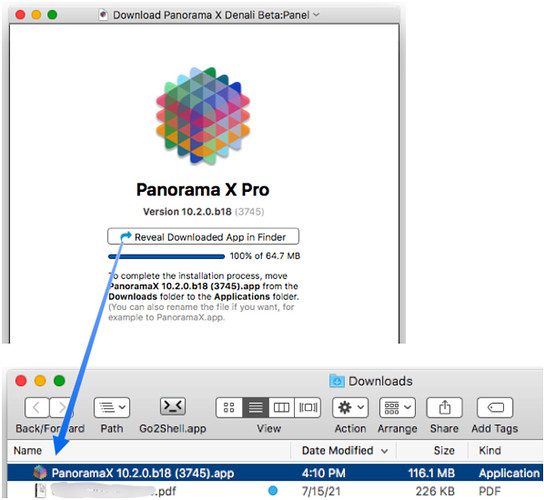Click the Panorama X Pro logo

click(203, 115)
